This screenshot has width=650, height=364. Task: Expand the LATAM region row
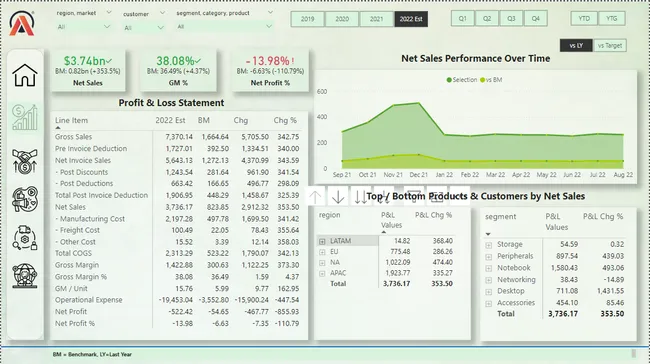click(322, 241)
